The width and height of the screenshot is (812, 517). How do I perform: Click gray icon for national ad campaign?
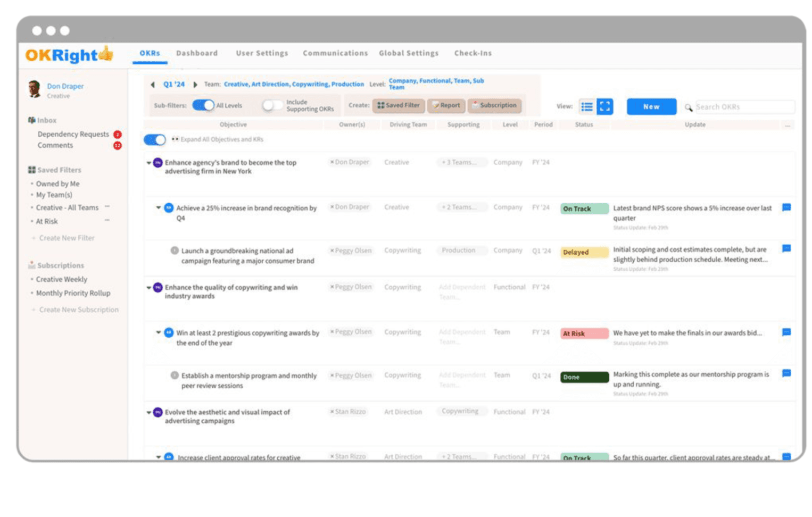coord(175,250)
